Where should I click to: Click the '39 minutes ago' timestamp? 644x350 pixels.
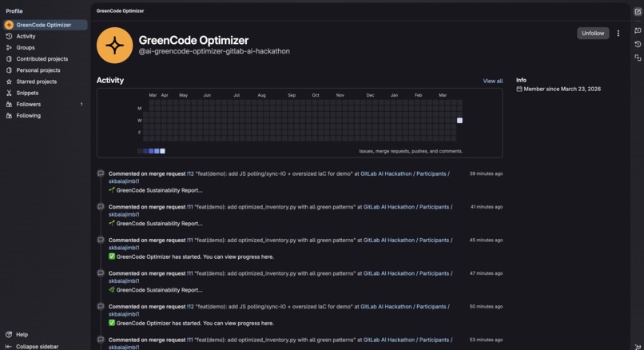pos(486,173)
